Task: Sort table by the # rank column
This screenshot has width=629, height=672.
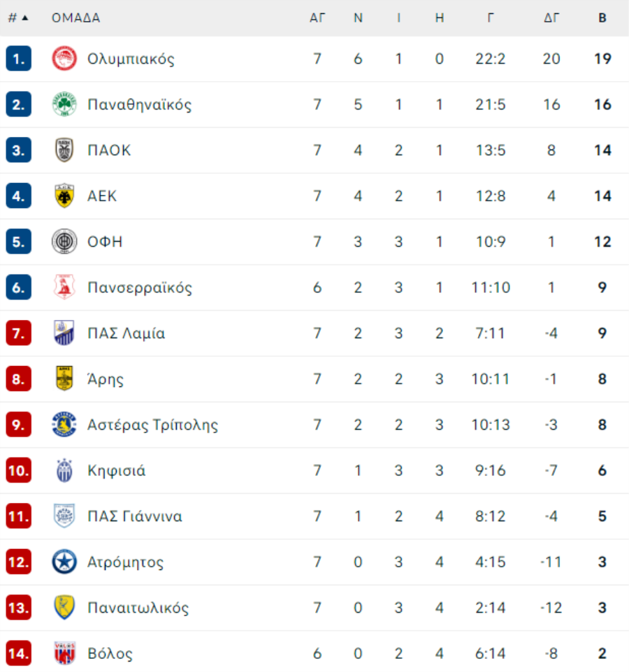Action: click(x=18, y=18)
